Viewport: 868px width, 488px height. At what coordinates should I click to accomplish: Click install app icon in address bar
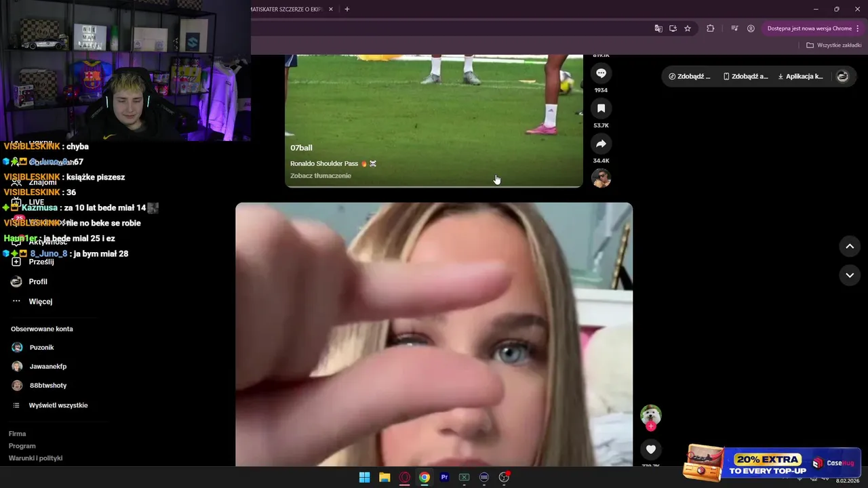[673, 28]
